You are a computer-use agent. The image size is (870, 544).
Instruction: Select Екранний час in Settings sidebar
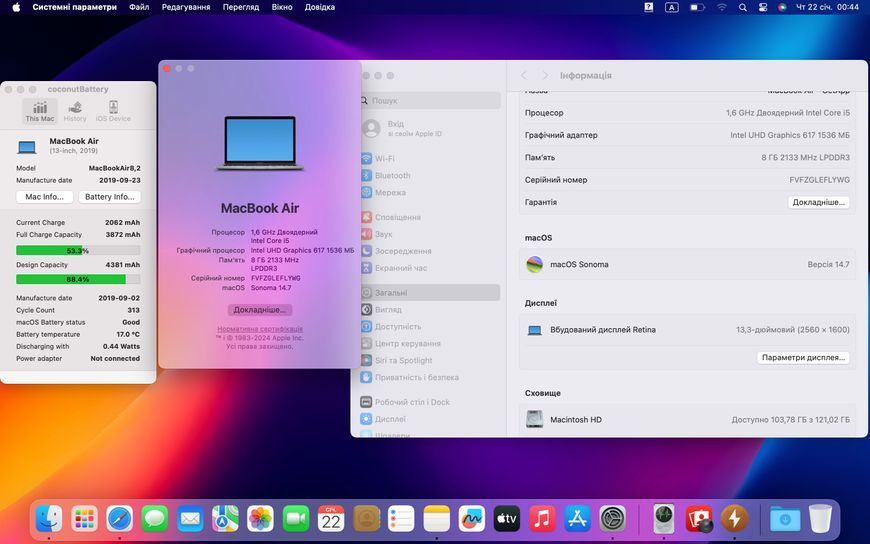click(x=431, y=268)
